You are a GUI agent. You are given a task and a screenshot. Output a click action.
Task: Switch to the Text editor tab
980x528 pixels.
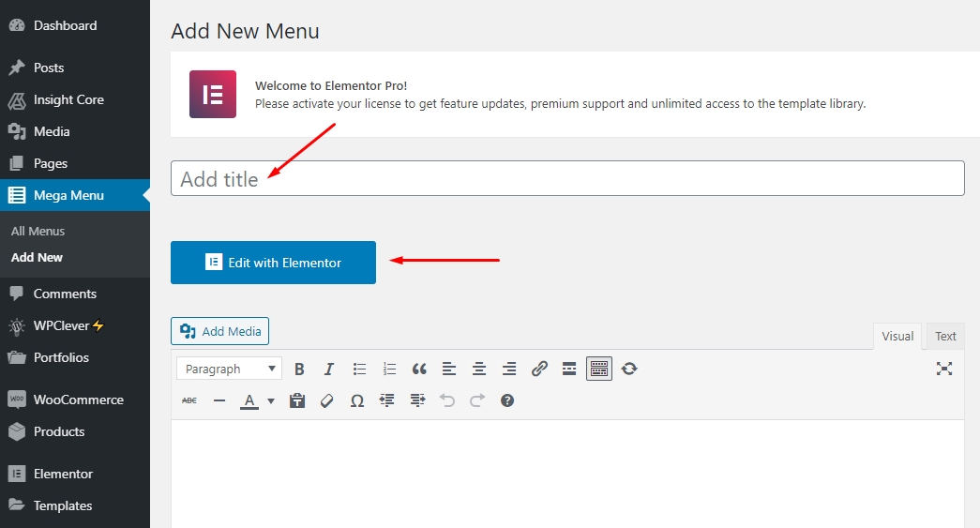pyautogui.click(x=945, y=336)
